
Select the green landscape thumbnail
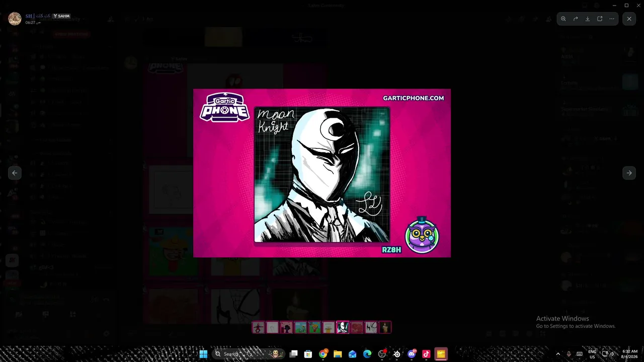click(300, 328)
